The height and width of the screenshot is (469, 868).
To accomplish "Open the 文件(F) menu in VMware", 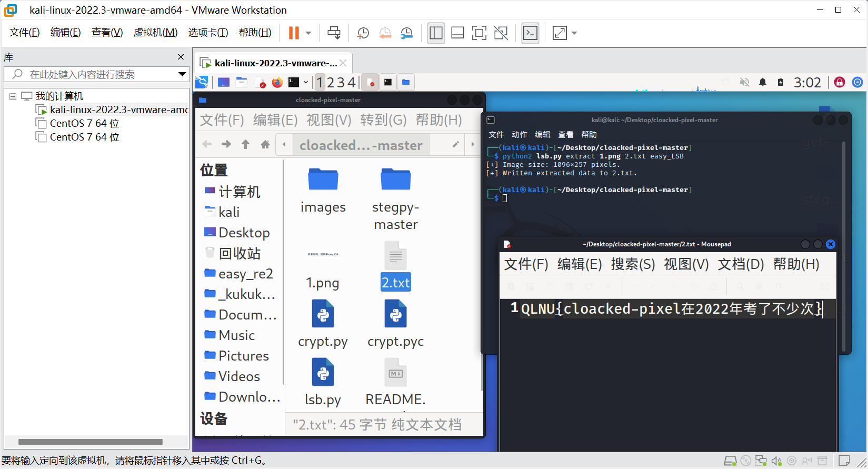I will coord(25,33).
